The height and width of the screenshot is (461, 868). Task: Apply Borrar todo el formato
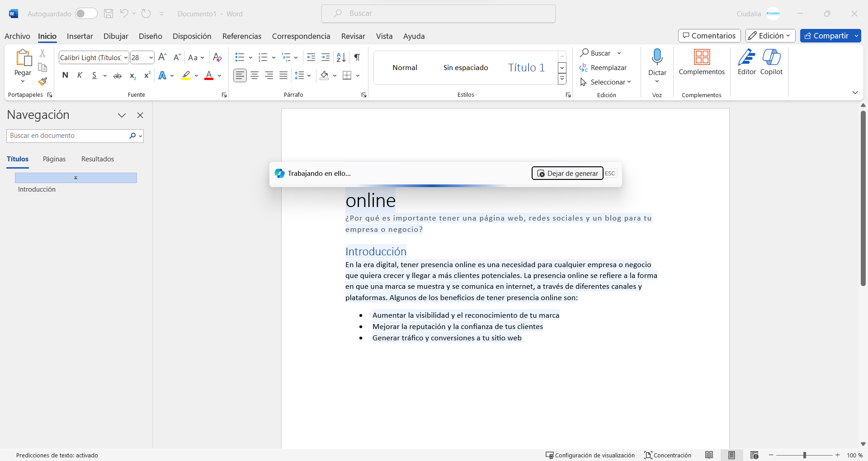point(217,57)
